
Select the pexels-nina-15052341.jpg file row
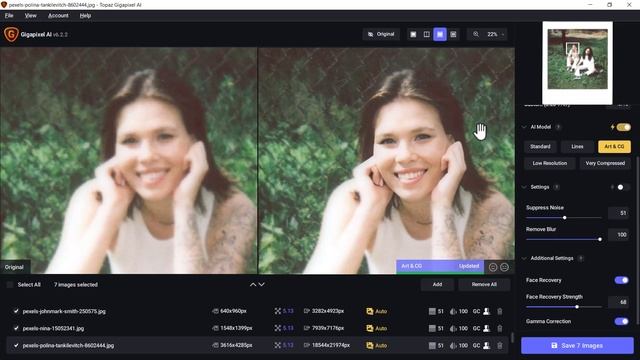click(258, 328)
